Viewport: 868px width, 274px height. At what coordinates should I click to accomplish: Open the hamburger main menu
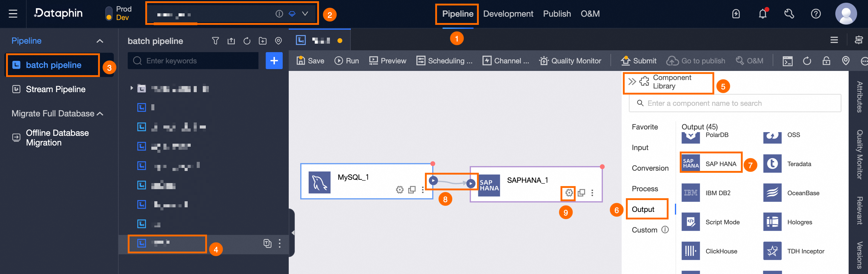click(x=13, y=14)
